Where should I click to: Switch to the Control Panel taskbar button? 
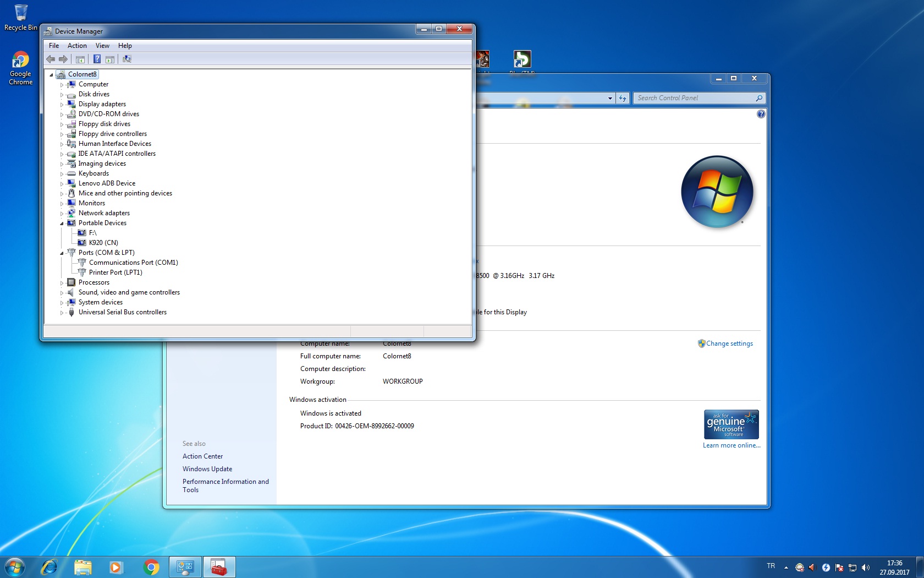[185, 567]
